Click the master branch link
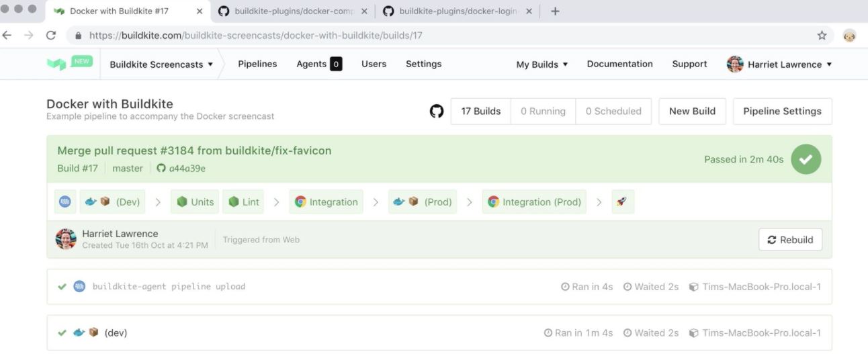This screenshot has height=354, width=868. 128,168
